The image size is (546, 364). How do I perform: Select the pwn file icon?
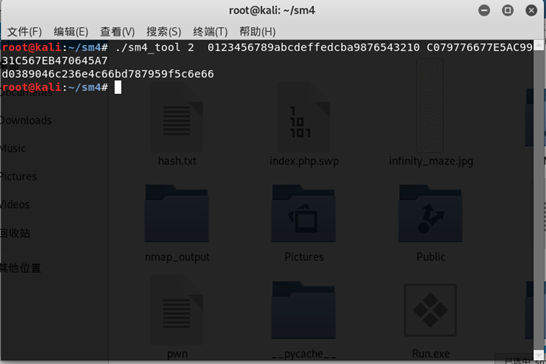click(177, 310)
